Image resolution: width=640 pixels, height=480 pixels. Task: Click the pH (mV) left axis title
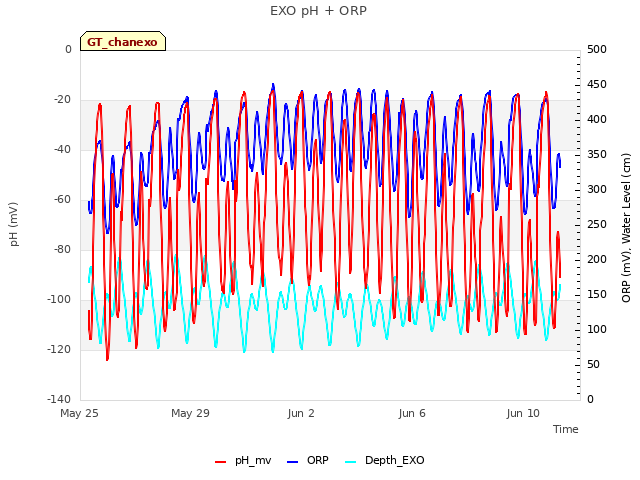pyautogui.click(x=14, y=224)
